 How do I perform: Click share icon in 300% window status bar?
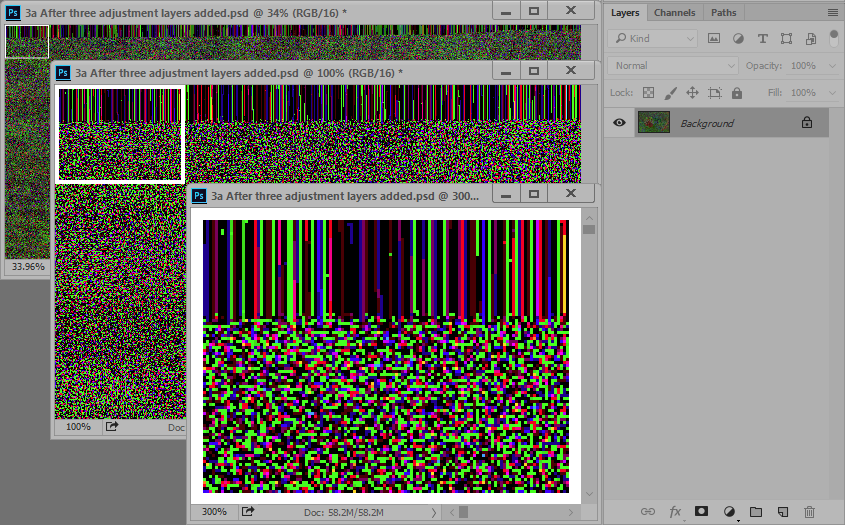(248, 512)
